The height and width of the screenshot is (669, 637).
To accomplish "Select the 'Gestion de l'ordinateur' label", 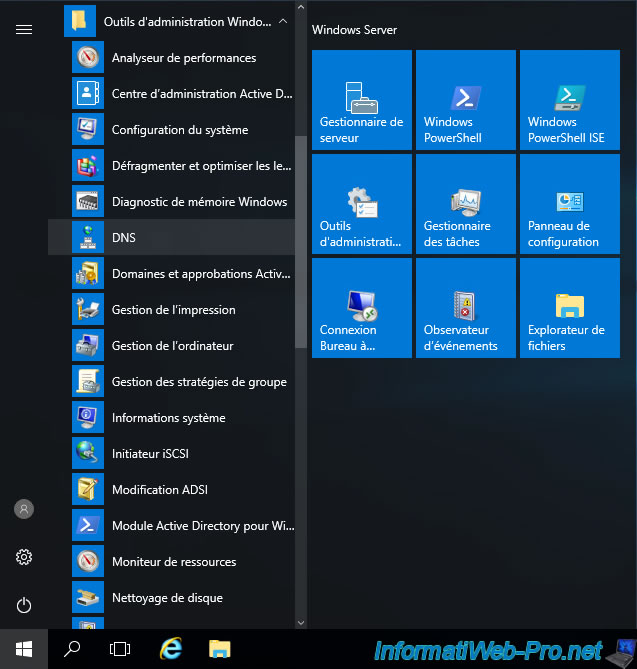I will coord(173,346).
